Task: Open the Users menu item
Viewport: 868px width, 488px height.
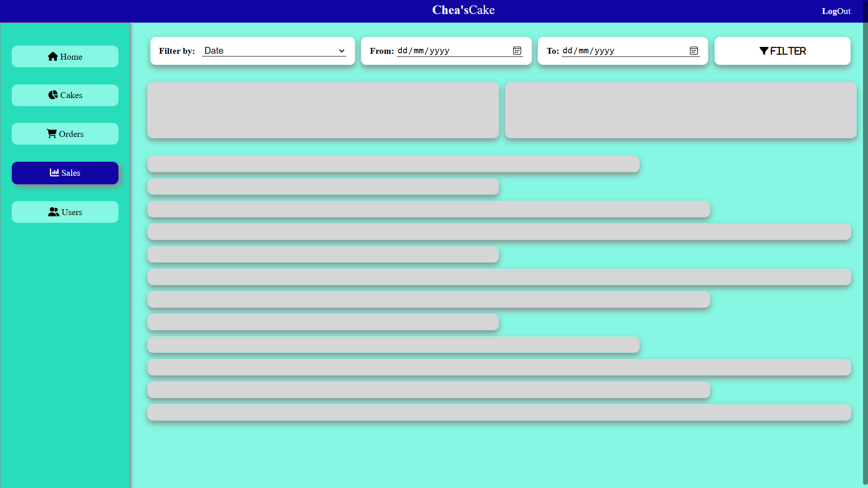Action: (65, 212)
